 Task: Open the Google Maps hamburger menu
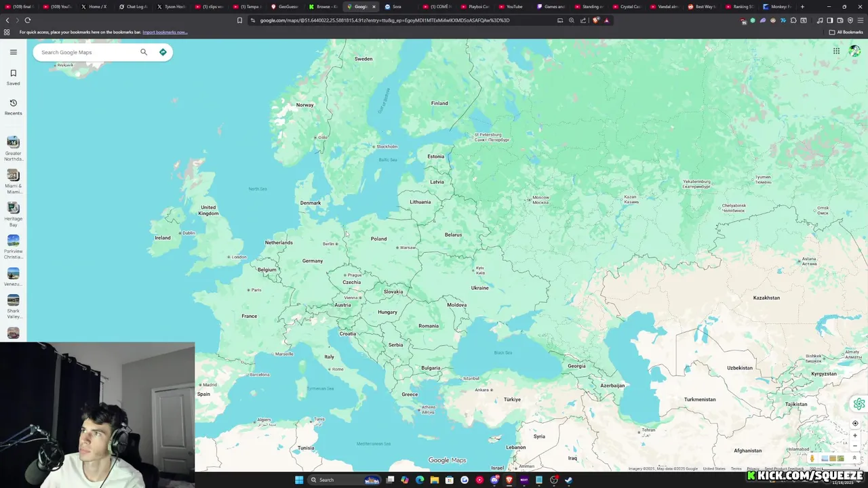click(x=13, y=52)
